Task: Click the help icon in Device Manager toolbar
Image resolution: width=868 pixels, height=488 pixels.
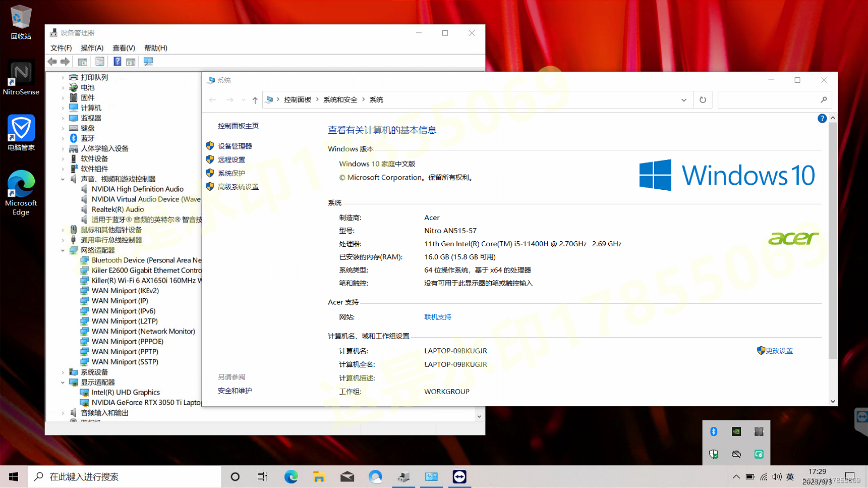Action: (117, 62)
